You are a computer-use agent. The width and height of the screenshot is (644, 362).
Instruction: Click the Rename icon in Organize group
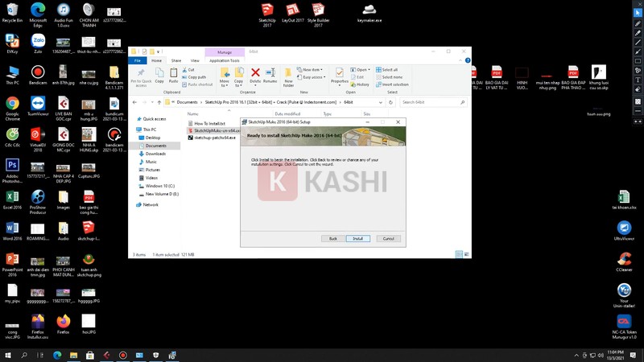point(270,75)
